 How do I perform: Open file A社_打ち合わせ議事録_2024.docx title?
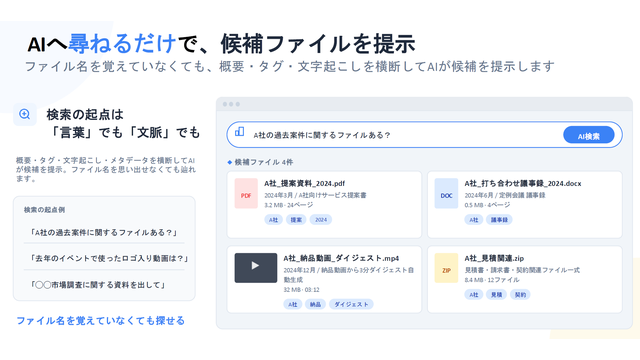coord(523,184)
